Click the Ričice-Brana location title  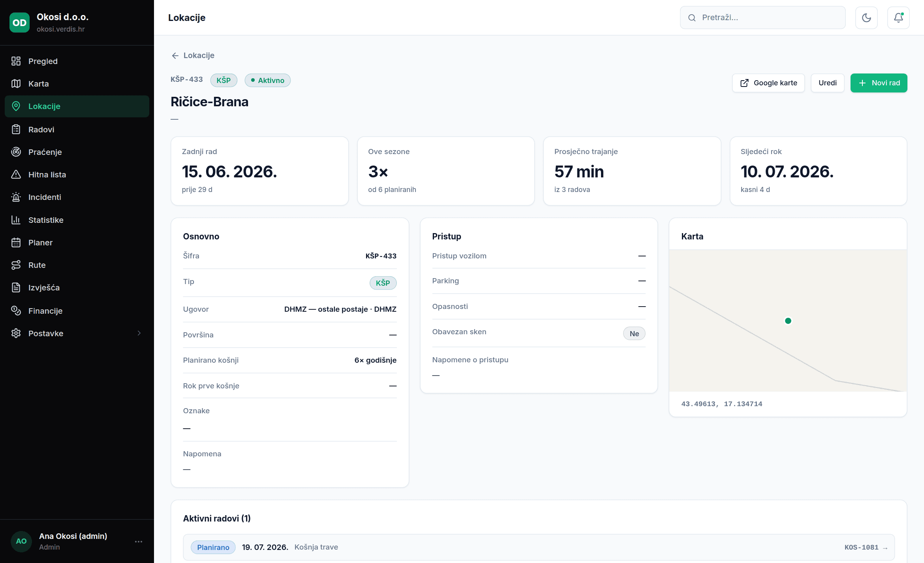[210, 102]
